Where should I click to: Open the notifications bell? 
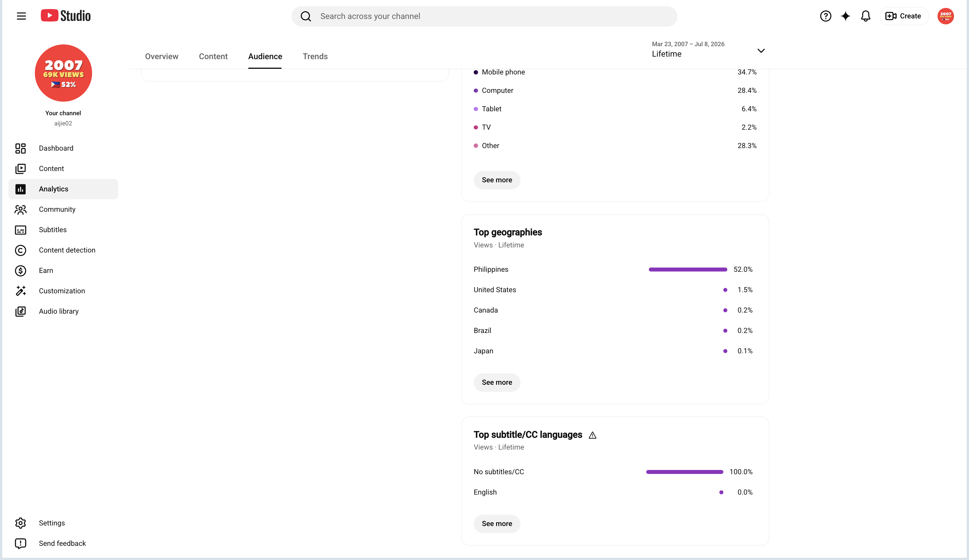(866, 16)
